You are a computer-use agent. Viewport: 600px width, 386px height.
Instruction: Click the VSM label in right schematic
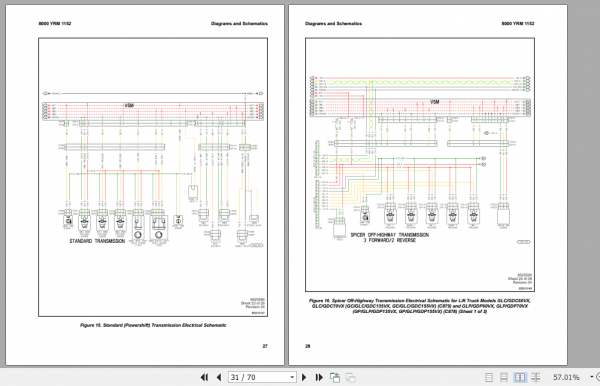tap(435, 102)
